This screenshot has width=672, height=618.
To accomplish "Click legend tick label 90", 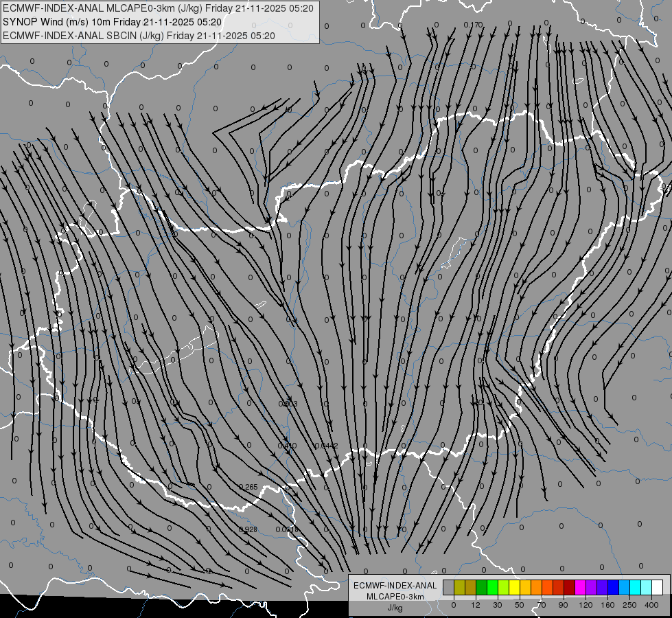I will pyautogui.click(x=563, y=605).
